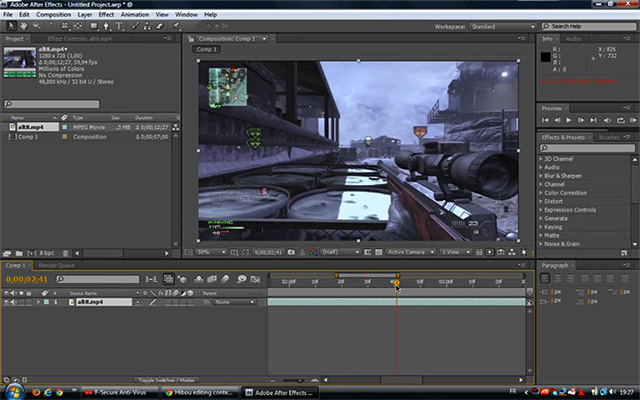Open the Composition menu
The width and height of the screenshot is (640, 400).
pos(54,15)
